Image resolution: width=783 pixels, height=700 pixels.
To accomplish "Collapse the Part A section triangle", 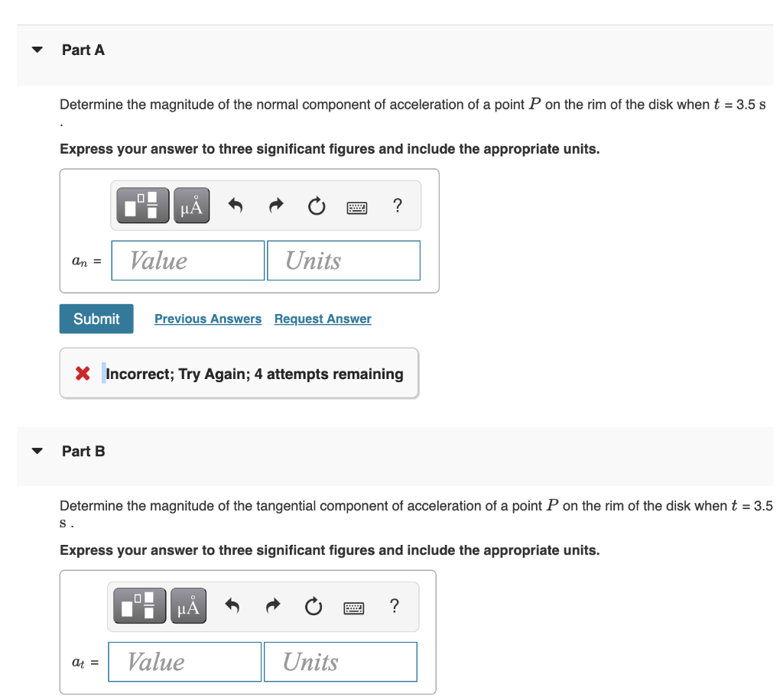I will pyautogui.click(x=37, y=50).
